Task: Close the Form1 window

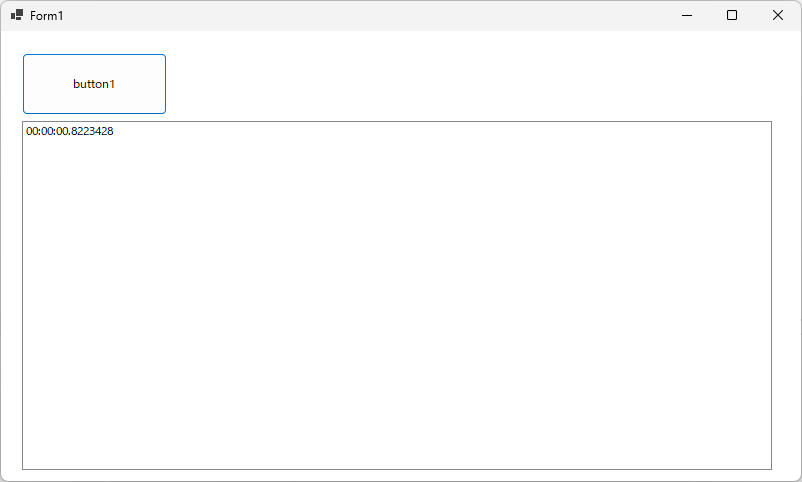Action: [777, 15]
